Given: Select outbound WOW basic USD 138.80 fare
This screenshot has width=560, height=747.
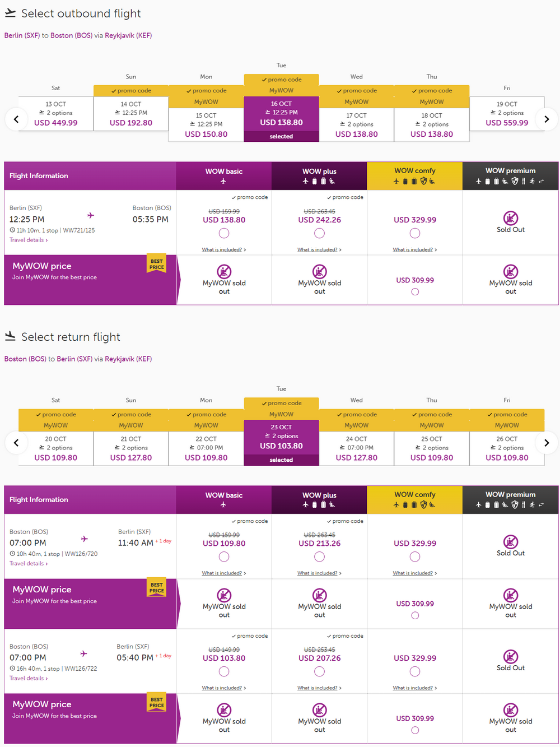Looking at the screenshot, I should click(224, 233).
